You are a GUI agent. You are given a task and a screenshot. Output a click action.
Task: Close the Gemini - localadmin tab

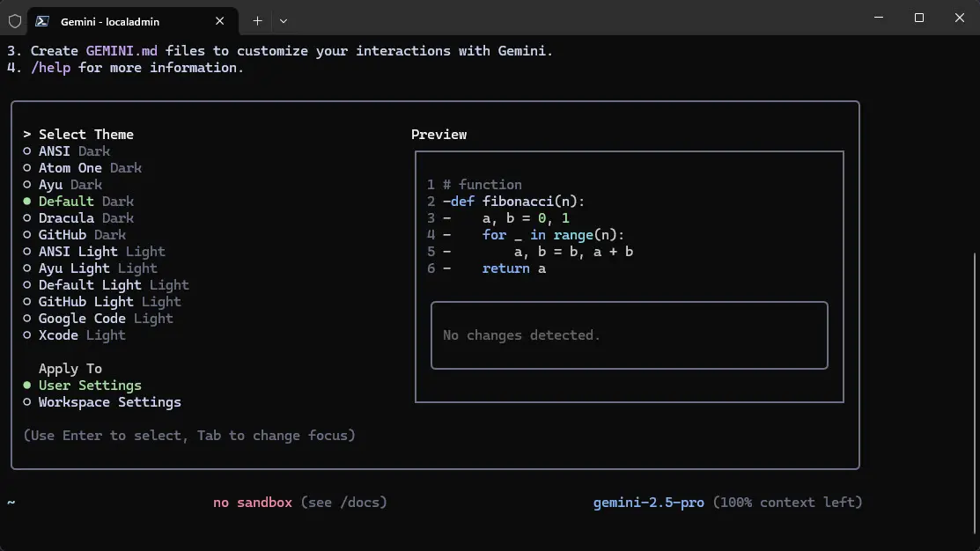(219, 21)
